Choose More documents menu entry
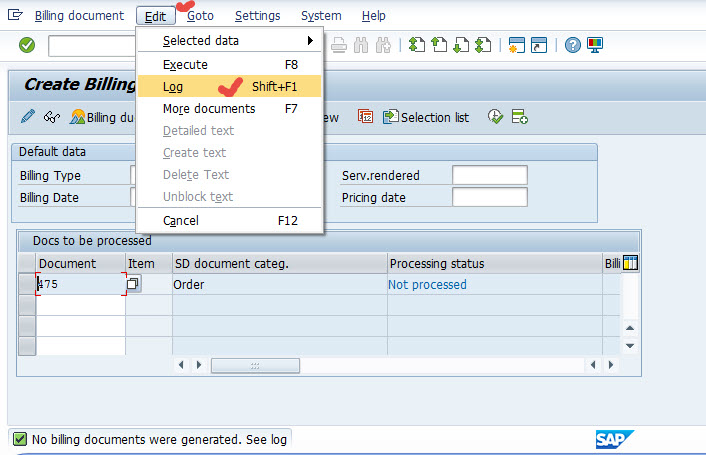This screenshot has height=455, width=706. point(230,108)
